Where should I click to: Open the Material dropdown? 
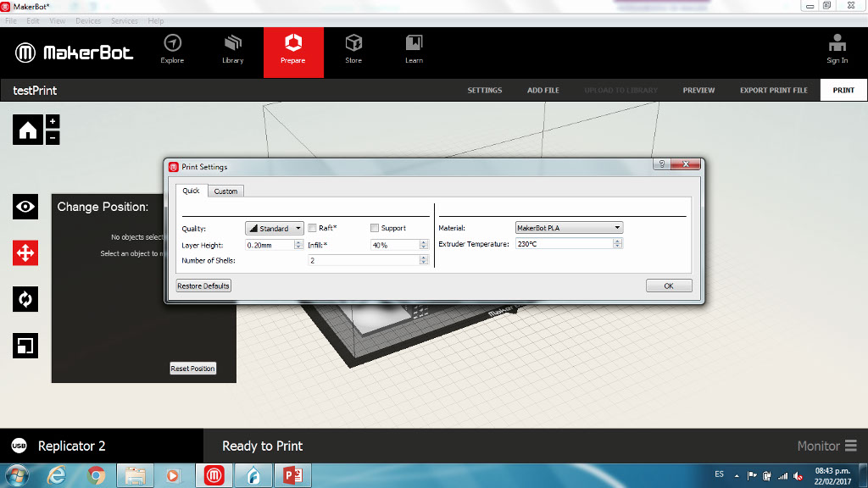pyautogui.click(x=569, y=227)
